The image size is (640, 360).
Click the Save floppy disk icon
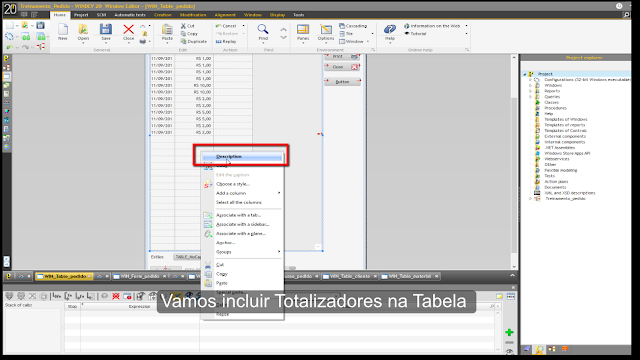coord(106,29)
